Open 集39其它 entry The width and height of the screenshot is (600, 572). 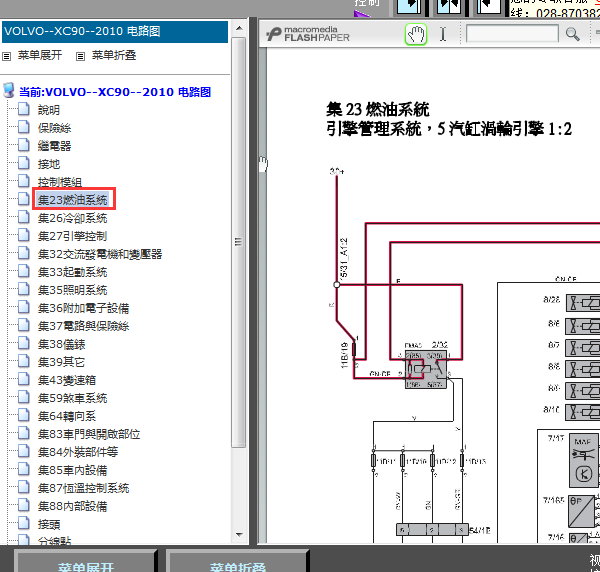pos(61,362)
